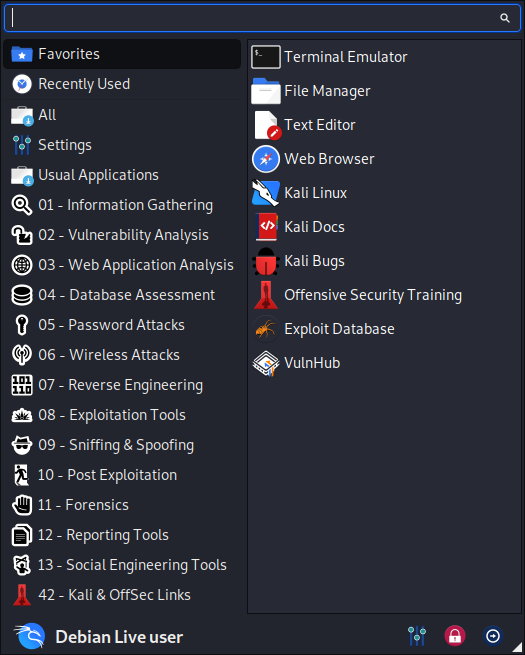
Task: Click the search magnifier icon in search bar
Action: (x=505, y=18)
